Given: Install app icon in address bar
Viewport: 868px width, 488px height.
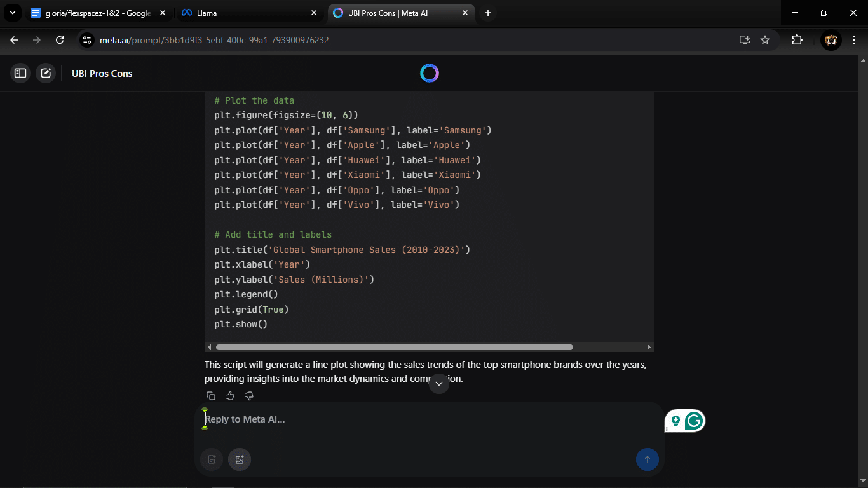Looking at the screenshot, I should pos(745,40).
